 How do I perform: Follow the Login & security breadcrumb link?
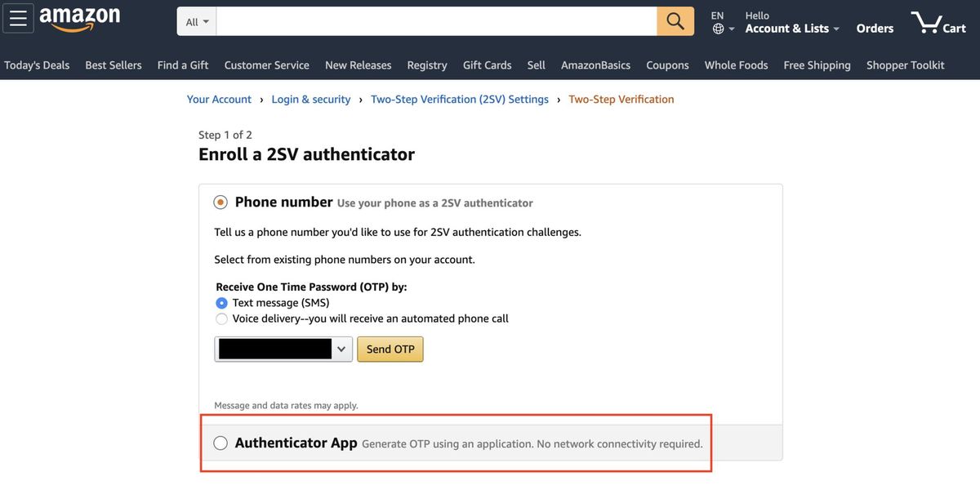click(311, 100)
